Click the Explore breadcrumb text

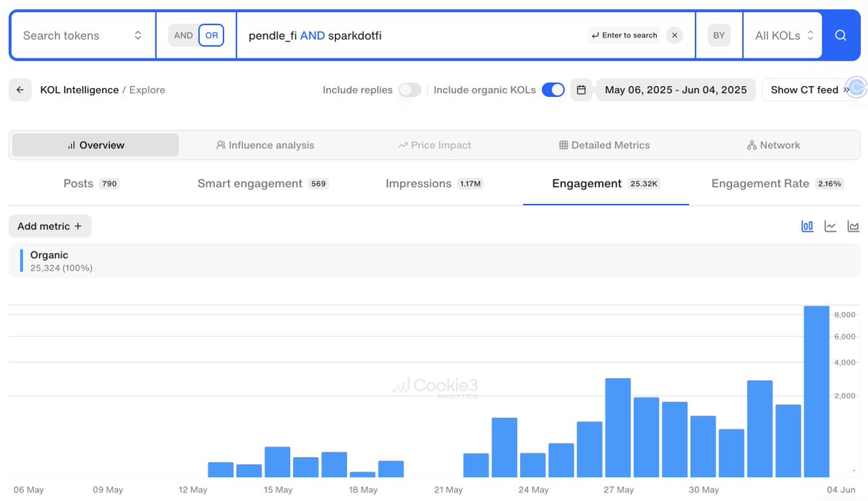[x=147, y=90]
